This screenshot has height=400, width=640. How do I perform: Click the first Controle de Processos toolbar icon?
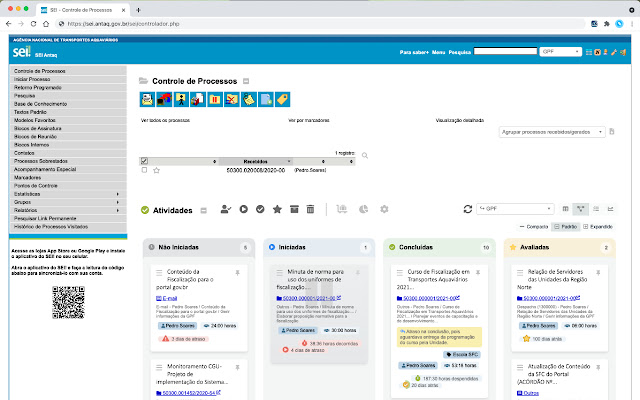(x=147, y=99)
